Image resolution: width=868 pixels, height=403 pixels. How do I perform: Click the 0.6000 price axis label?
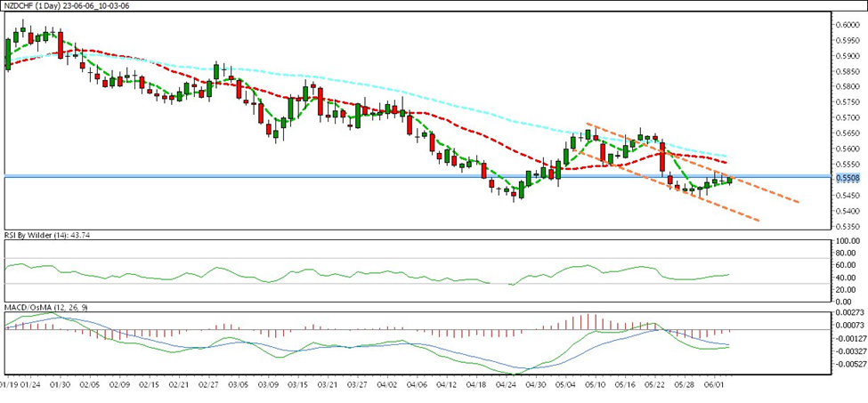(847, 24)
